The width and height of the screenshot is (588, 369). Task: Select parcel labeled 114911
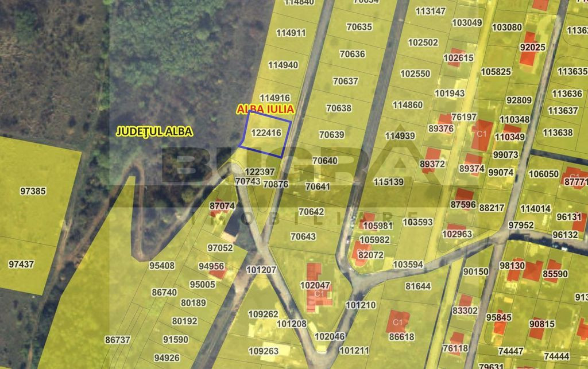coord(291,33)
